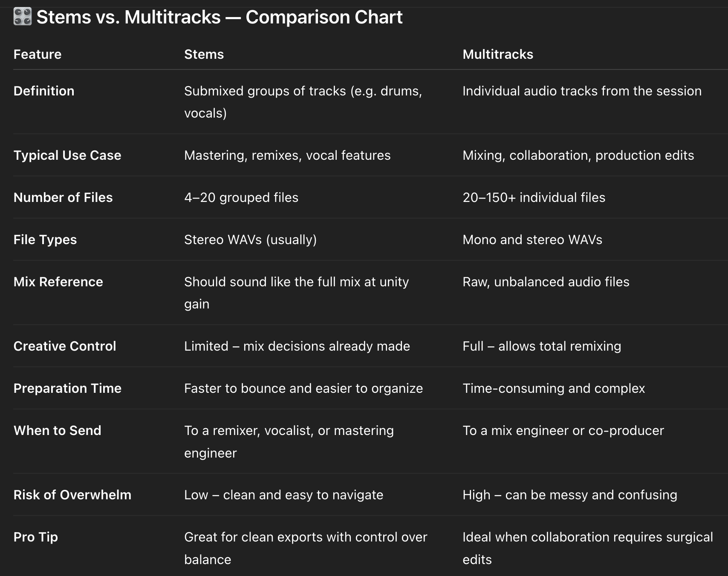
Task: Select the "Multitracks" column header
Action: click(497, 54)
